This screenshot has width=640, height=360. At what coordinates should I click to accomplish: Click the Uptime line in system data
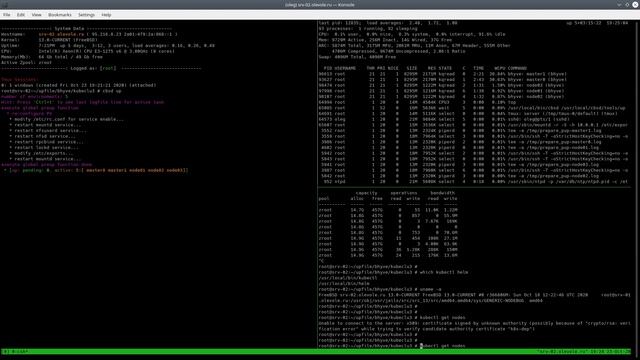[108, 46]
